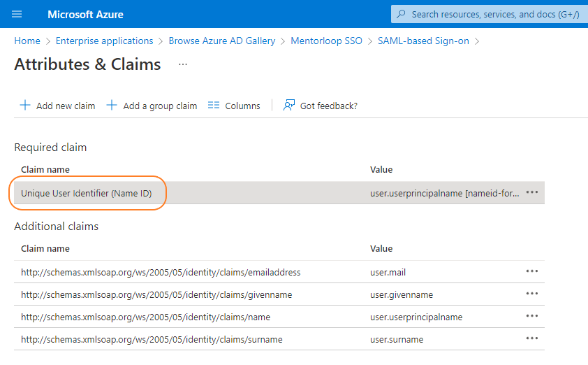Click Claim name header under Additional claims
Viewport: 588px width, 365px height.
[x=45, y=249]
